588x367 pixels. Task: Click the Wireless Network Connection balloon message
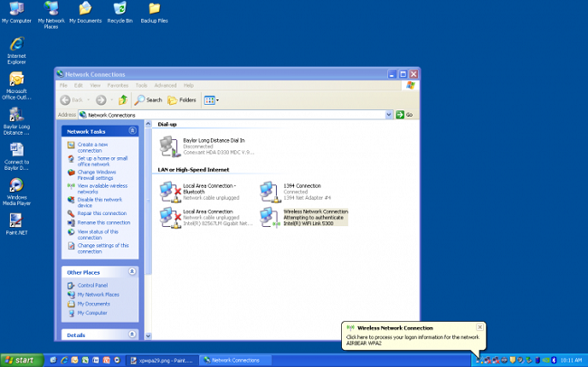click(413, 340)
